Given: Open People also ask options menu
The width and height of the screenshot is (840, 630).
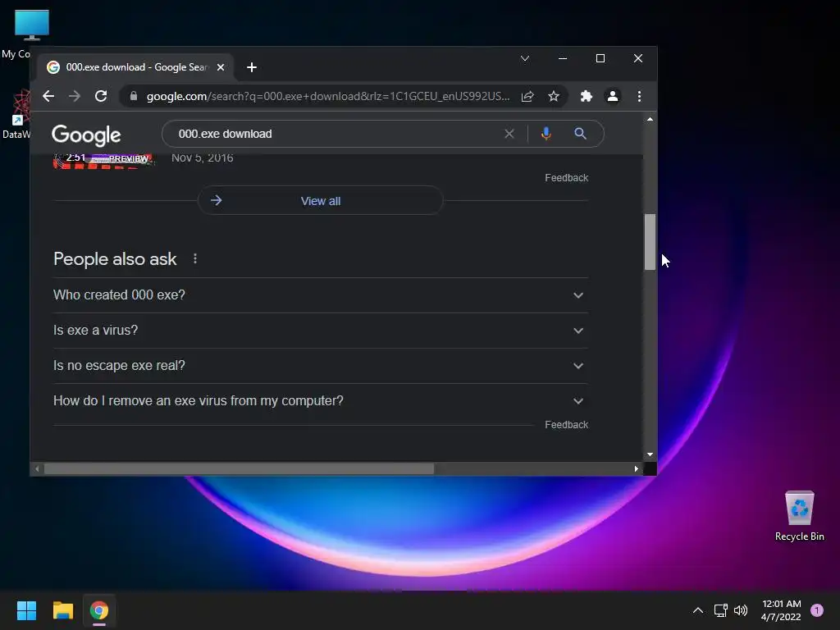Looking at the screenshot, I should click(195, 258).
